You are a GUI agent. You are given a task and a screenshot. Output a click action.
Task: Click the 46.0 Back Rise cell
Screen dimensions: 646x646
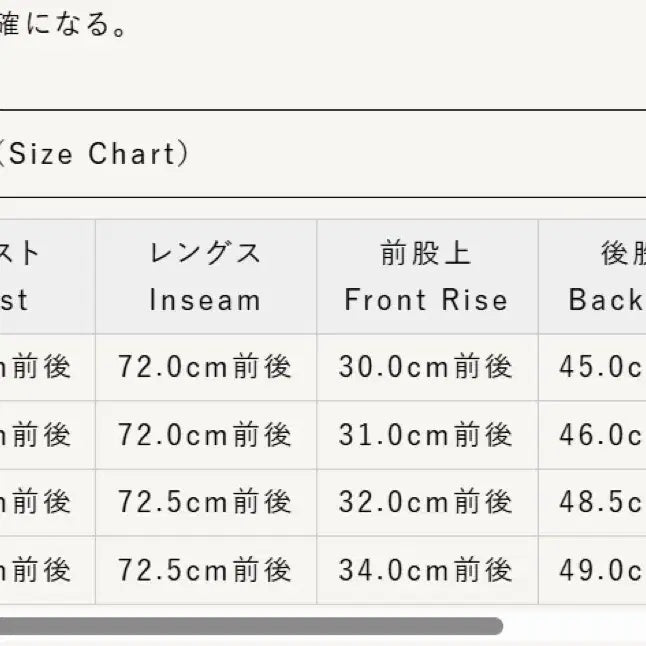[602, 435]
